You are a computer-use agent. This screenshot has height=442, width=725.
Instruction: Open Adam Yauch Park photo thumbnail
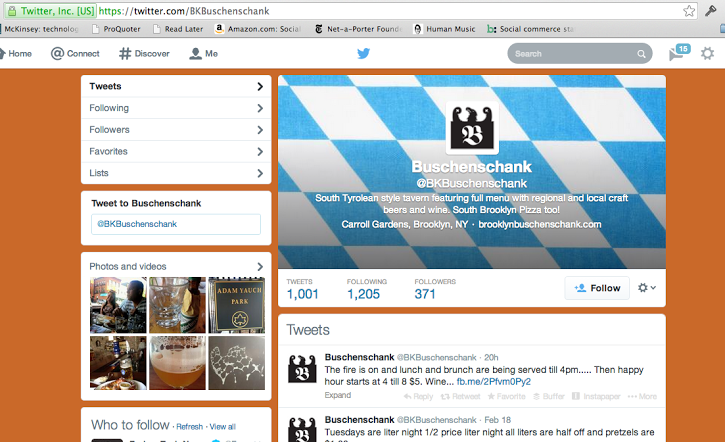point(237,305)
